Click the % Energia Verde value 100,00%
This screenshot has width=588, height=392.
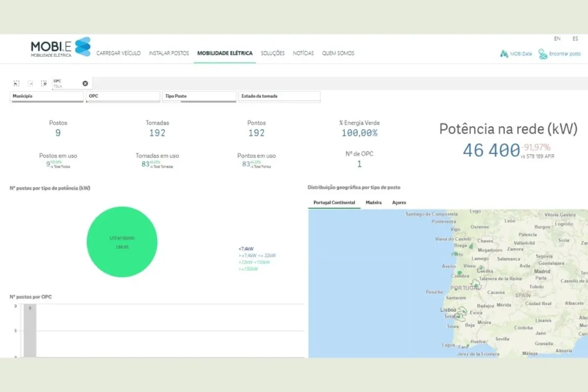(359, 133)
